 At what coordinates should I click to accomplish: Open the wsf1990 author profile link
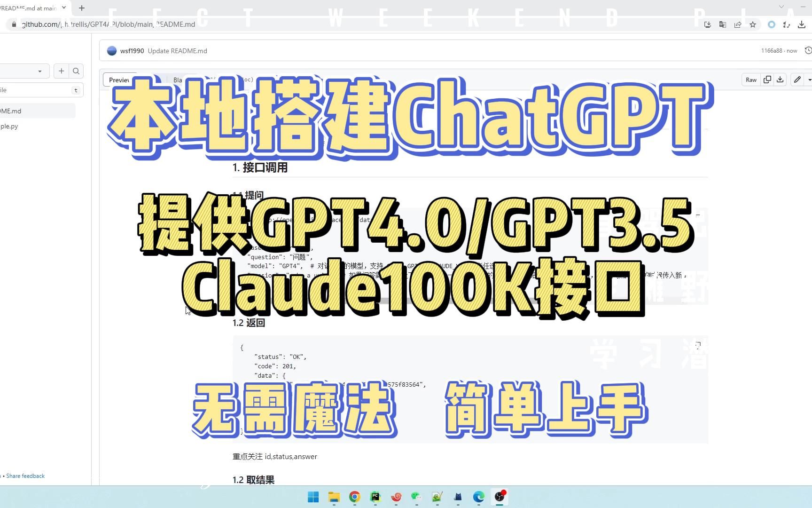click(x=132, y=51)
